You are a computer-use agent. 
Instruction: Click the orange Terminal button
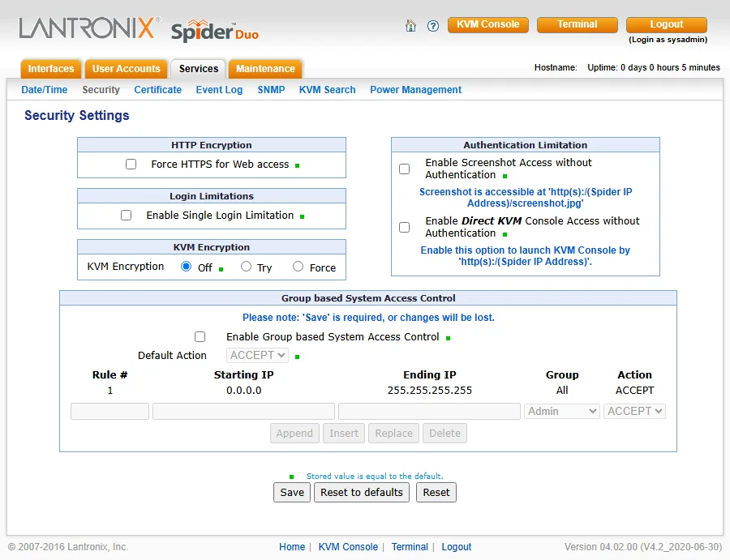coord(578,24)
